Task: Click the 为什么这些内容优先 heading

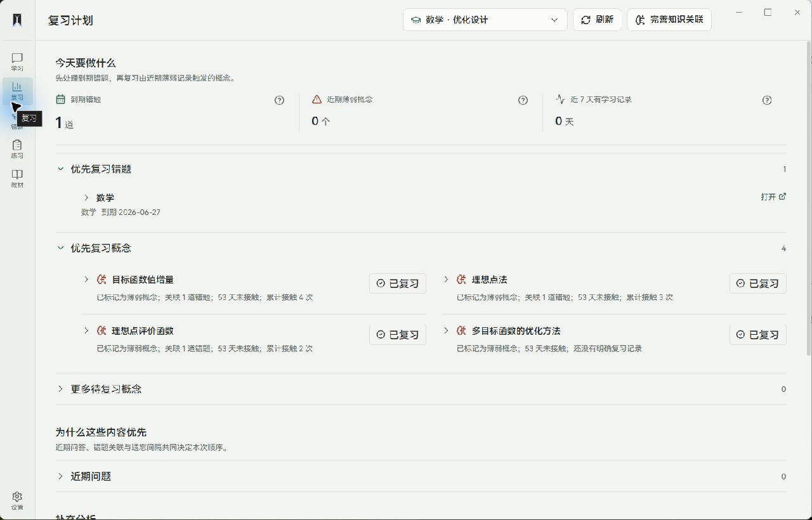Action: pyautogui.click(x=101, y=432)
